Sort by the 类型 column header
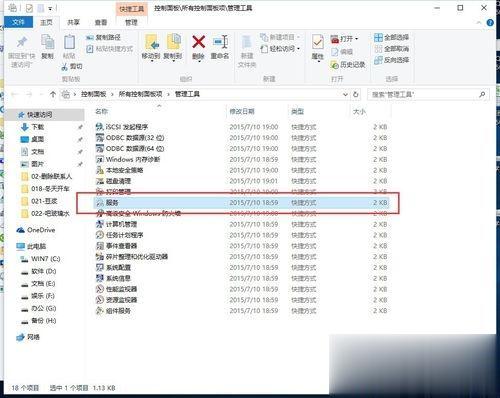500x398 pixels. click(x=297, y=112)
